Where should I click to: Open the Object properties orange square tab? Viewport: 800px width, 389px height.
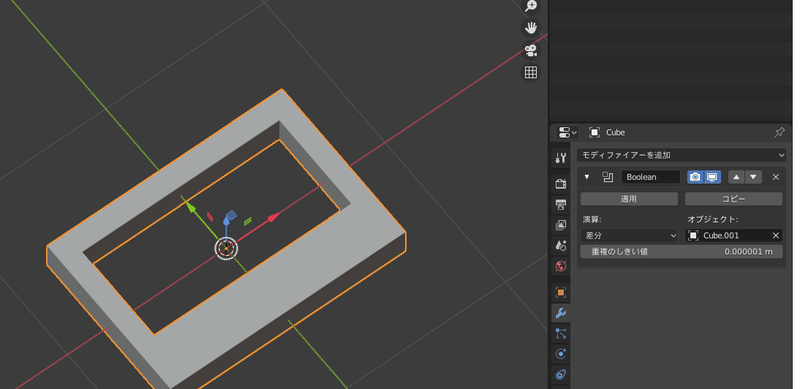[x=561, y=293]
